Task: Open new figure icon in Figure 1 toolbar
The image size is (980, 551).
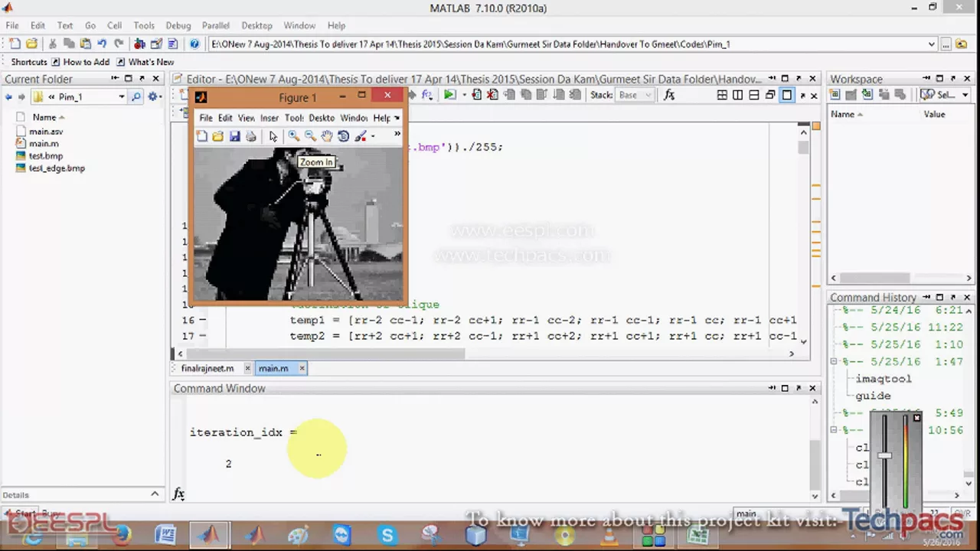Action: [201, 136]
